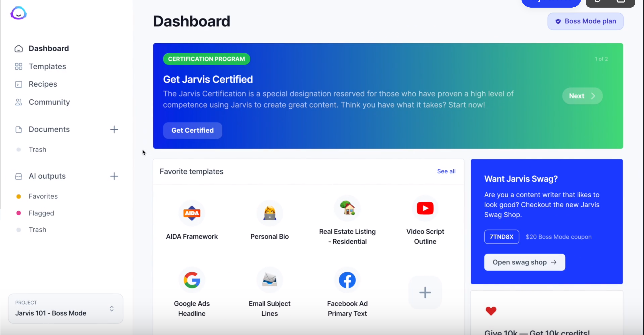The width and height of the screenshot is (644, 335).
Task: Click Open swag shop button
Action: tap(524, 262)
